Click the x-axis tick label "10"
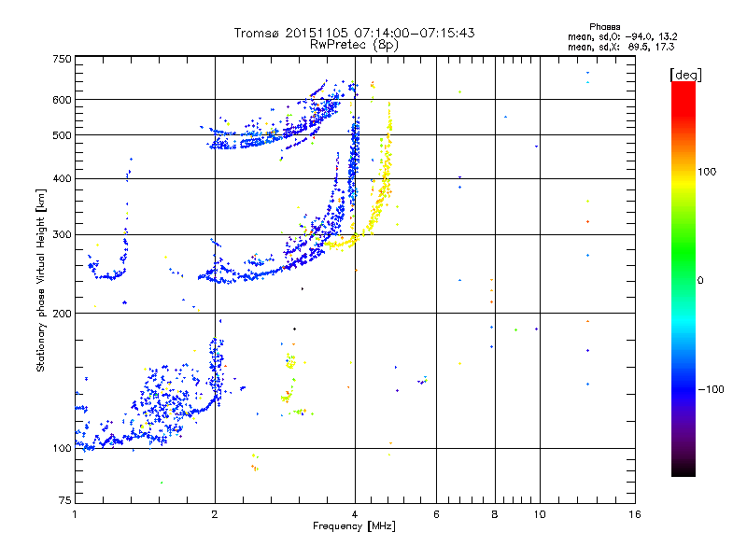This screenshot has height=560, width=747. pyautogui.click(x=540, y=514)
